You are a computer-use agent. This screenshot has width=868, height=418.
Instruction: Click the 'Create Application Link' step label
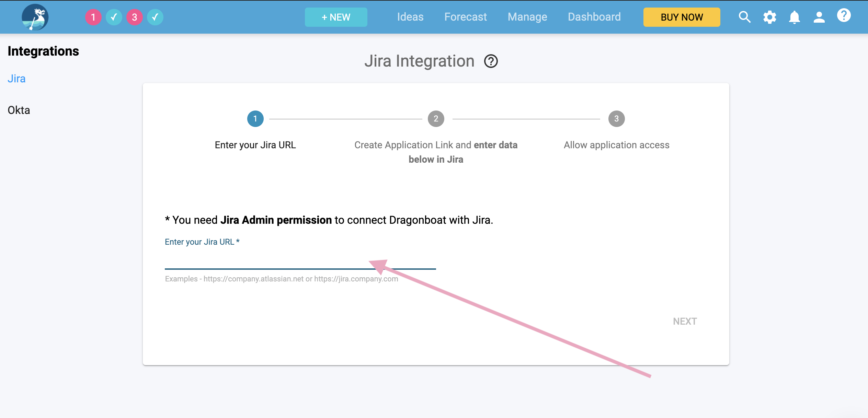coord(436,152)
